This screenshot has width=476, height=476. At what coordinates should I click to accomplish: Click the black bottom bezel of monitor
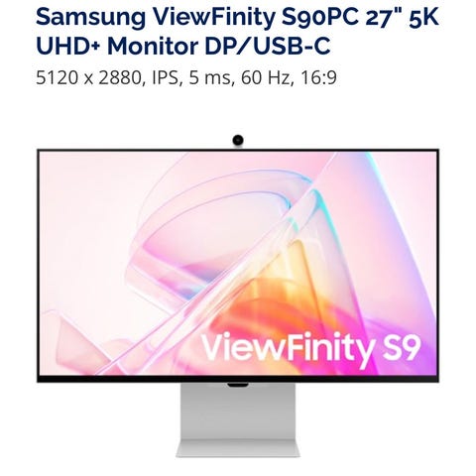click(238, 379)
